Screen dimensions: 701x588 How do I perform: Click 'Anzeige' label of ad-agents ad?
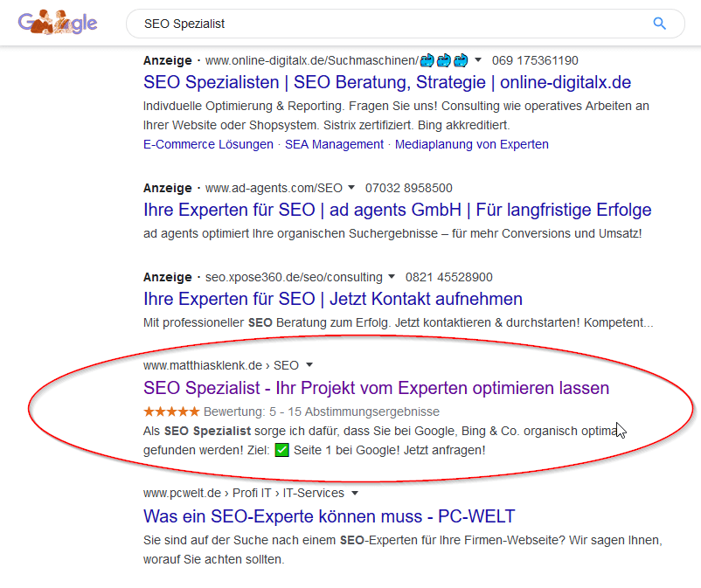pos(168,188)
